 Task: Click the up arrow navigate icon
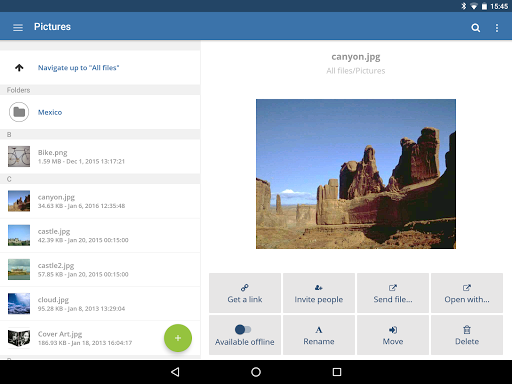click(x=19, y=68)
